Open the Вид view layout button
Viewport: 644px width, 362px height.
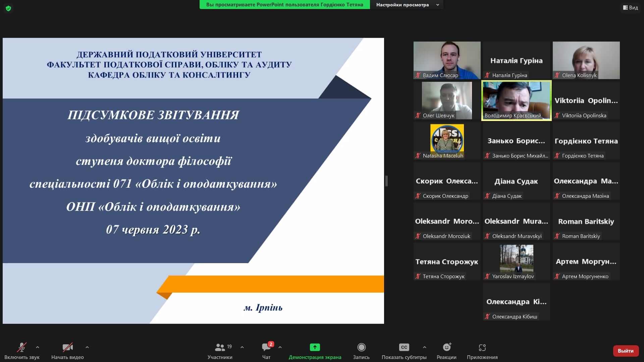click(x=631, y=7)
